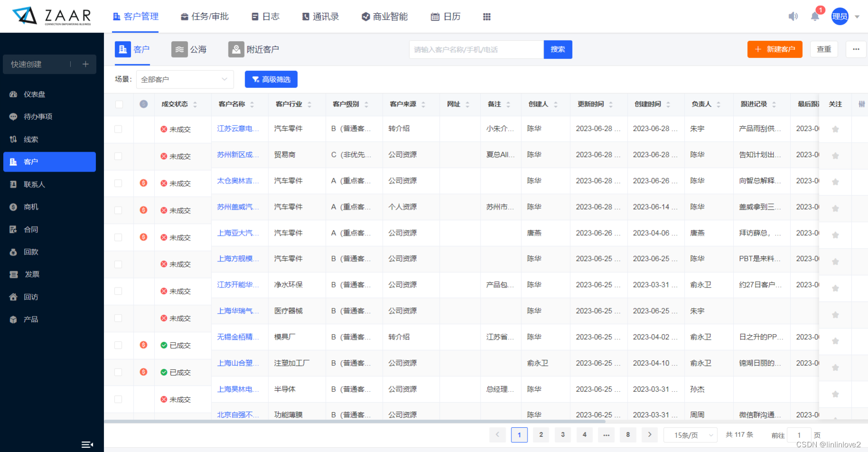The width and height of the screenshot is (868, 452).
Task: Open notifications bell icon
Action: coord(815,17)
